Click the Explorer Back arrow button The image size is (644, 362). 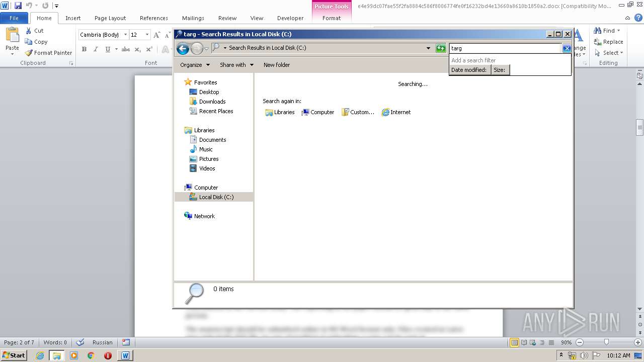(183, 48)
